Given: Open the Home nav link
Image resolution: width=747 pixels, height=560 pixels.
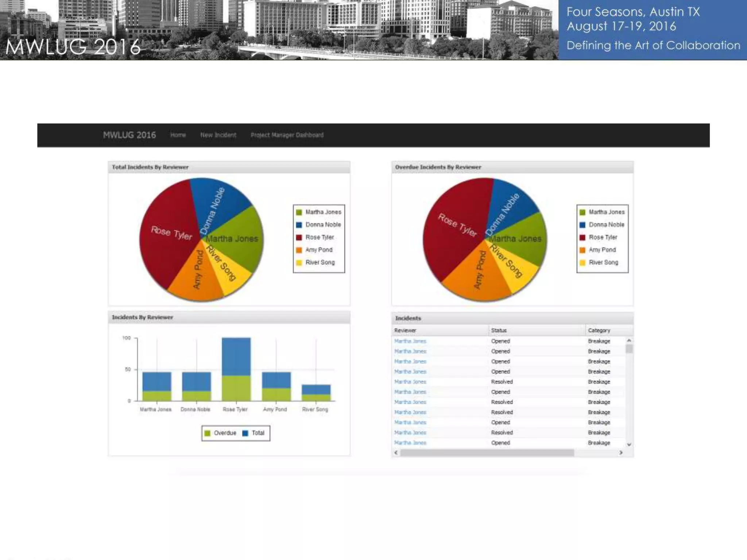Looking at the screenshot, I should (178, 135).
